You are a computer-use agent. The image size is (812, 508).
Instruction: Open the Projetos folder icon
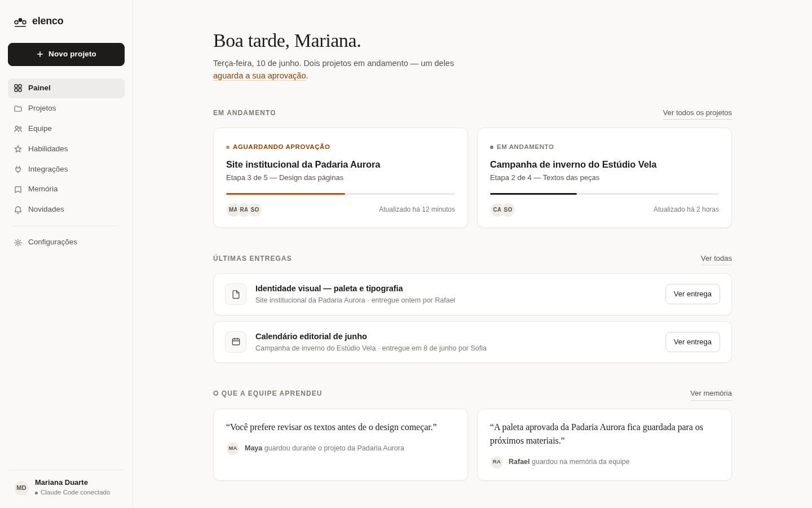18,108
